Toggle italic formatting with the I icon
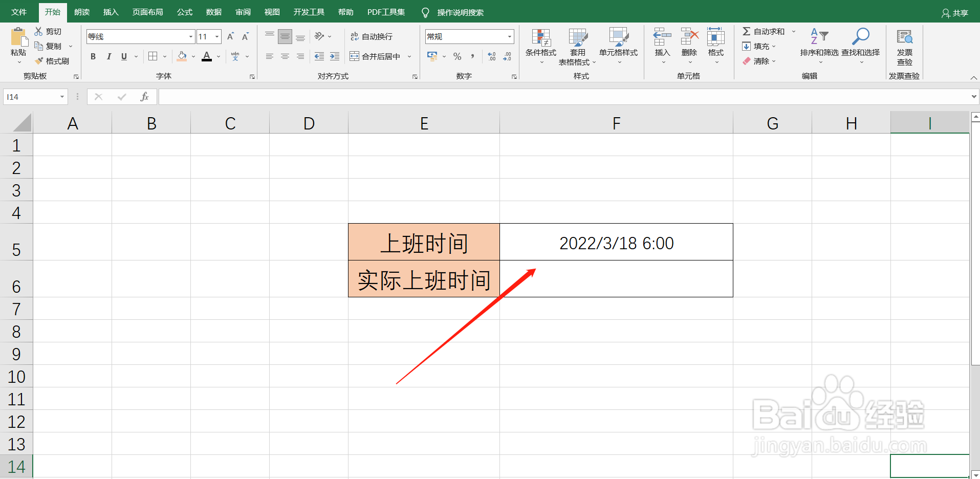This screenshot has height=479, width=980. click(x=108, y=56)
